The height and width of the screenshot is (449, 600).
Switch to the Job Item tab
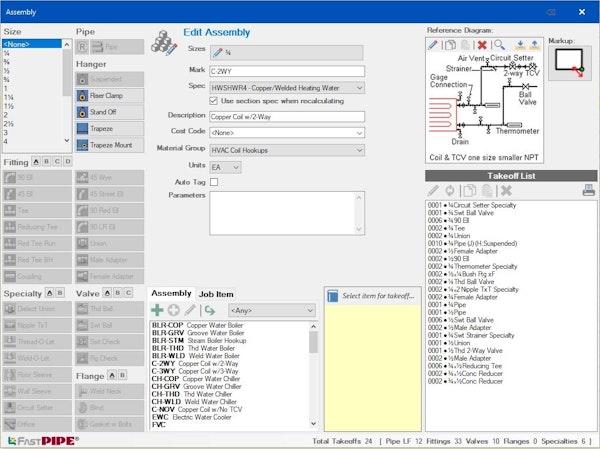(x=216, y=294)
